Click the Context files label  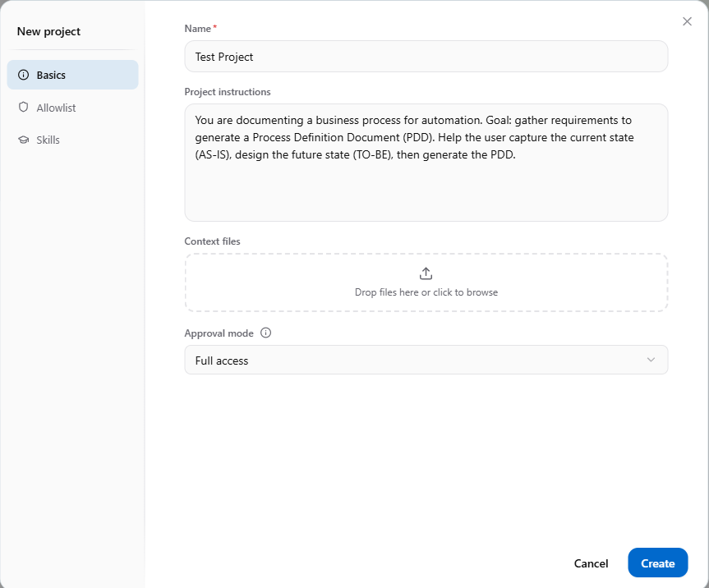(212, 241)
